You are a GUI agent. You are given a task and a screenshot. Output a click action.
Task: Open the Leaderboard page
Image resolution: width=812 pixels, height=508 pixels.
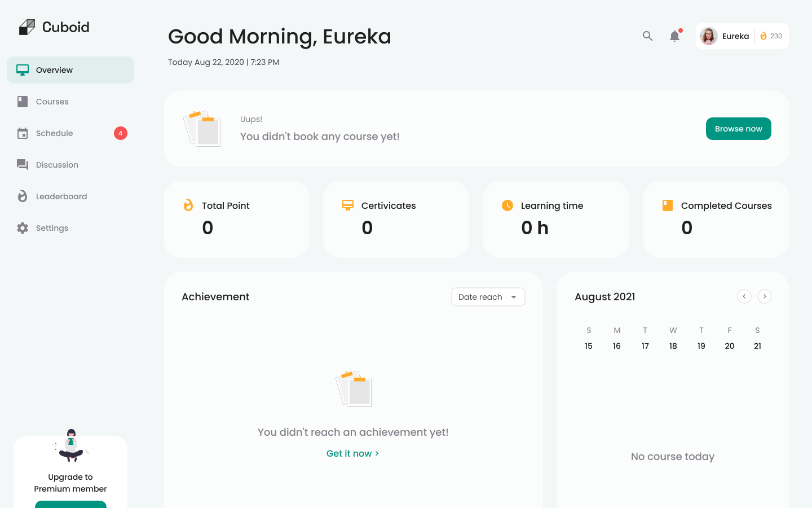click(x=61, y=196)
